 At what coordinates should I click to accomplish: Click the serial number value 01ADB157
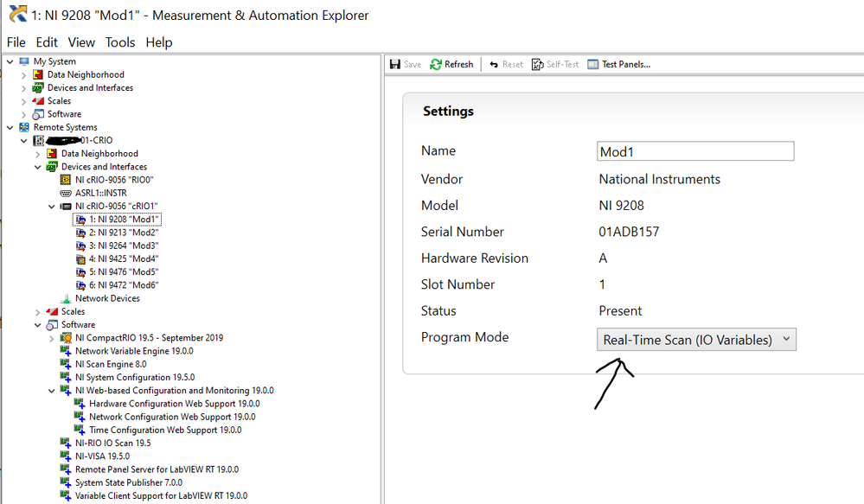pos(629,232)
